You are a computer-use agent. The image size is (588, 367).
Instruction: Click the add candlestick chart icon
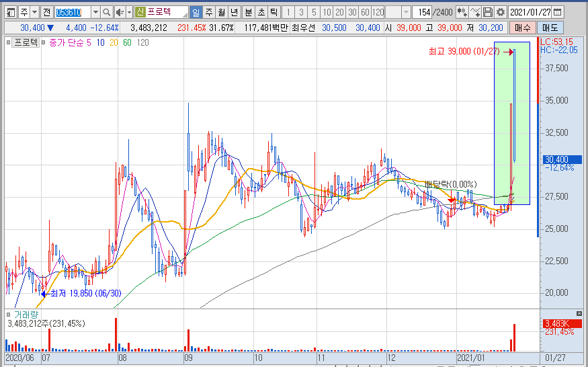tap(462, 12)
